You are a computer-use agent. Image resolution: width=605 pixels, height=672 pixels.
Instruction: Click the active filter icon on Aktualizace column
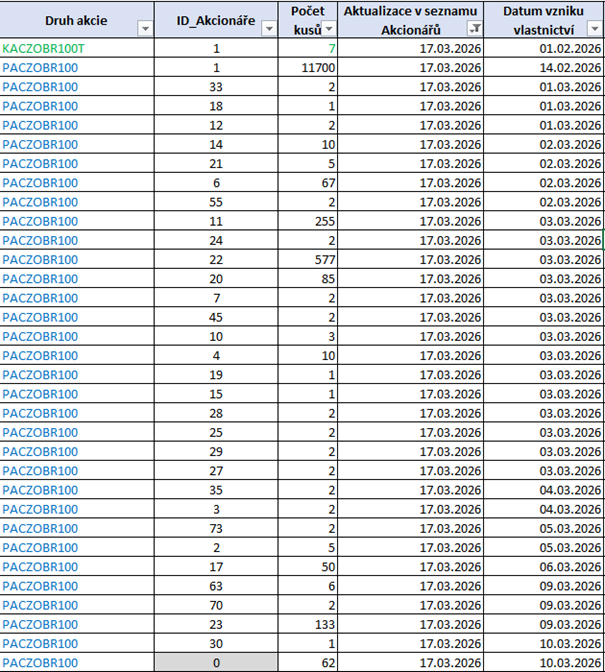click(475, 29)
